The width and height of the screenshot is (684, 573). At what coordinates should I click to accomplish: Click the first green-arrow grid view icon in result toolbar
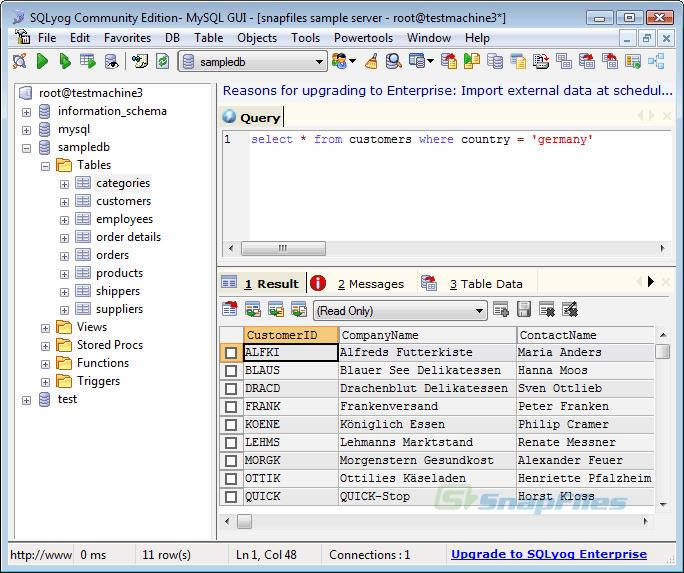253,309
